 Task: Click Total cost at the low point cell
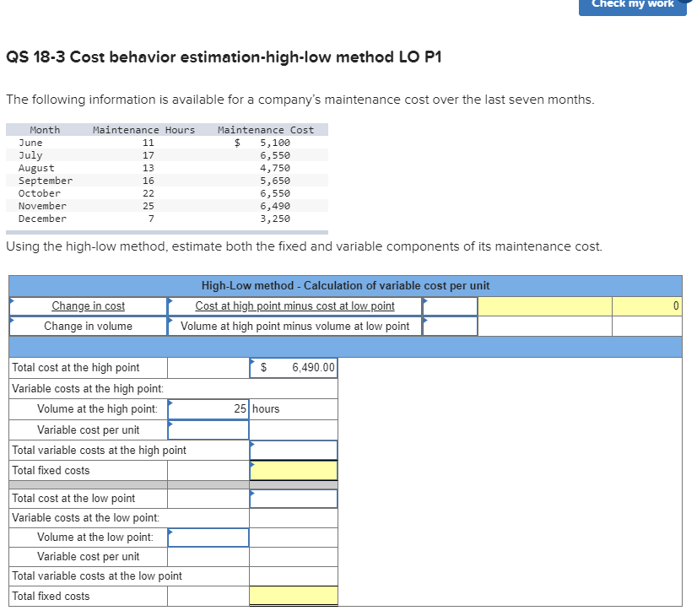point(293,498)
